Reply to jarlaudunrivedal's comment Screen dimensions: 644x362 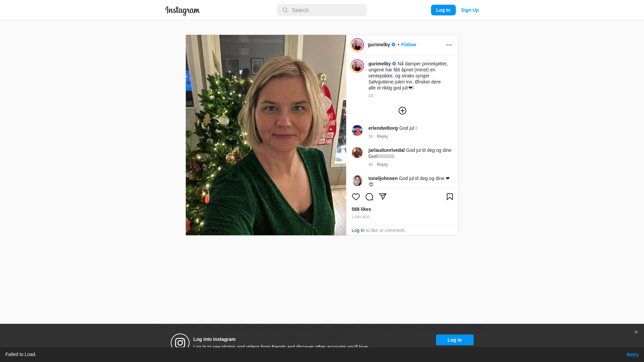click(x=382, y=165)
